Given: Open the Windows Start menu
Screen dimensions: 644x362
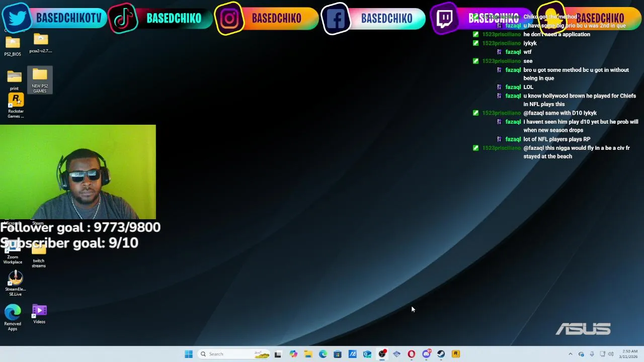Looking at the screenshot, I should 189,354.
